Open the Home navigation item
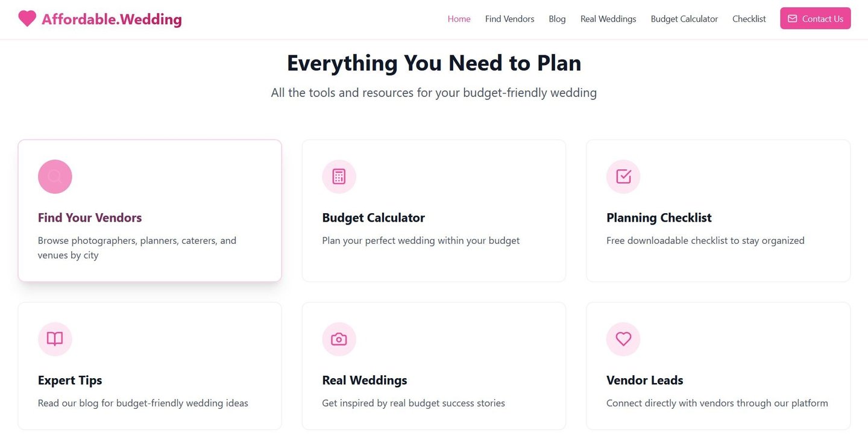The height and width of the screenshot is (439, 868). (x=459, y=19)
